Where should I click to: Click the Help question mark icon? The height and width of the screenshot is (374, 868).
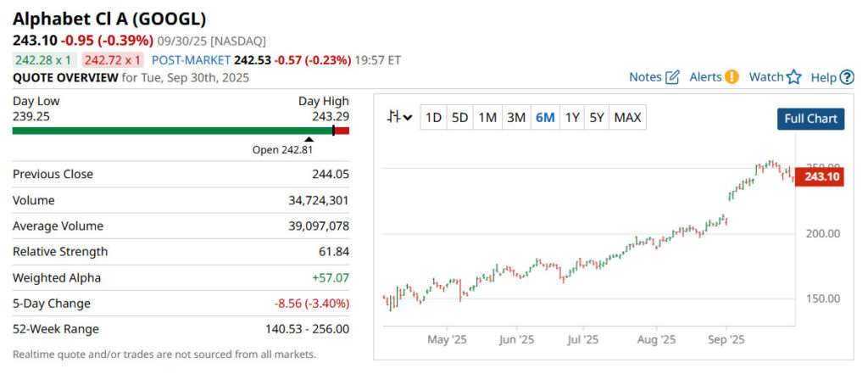pos(847,77)
